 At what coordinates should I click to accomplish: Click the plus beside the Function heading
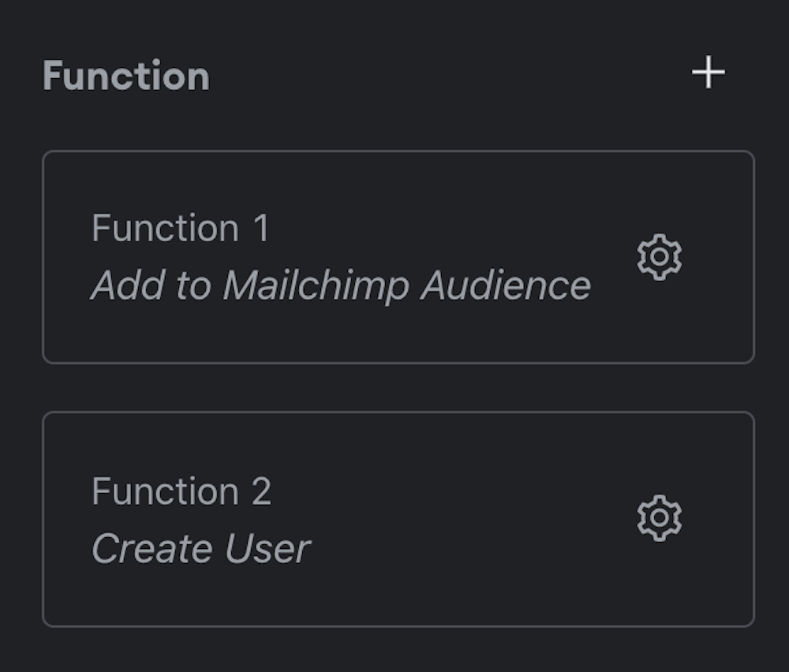708,73
